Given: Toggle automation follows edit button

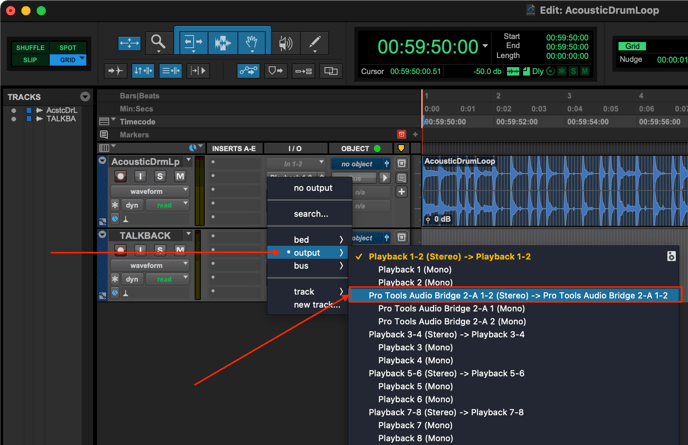Looking at the screenshot, I should [x=248, y=71].
